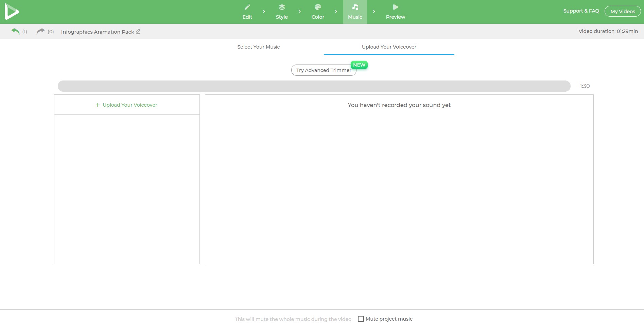The width and height of the screenshot is (644, 323).
Task: Undo the last action
Action: [x=15, y=31]
